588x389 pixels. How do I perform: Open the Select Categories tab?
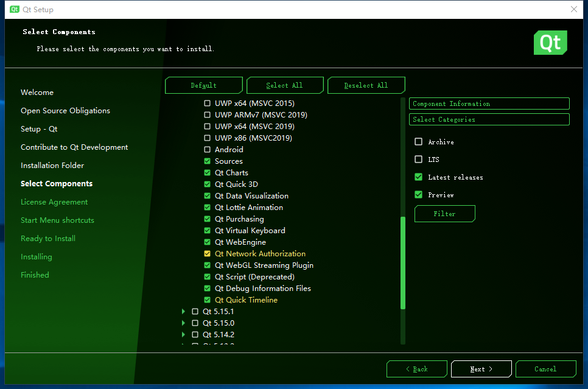coord(489,119)
